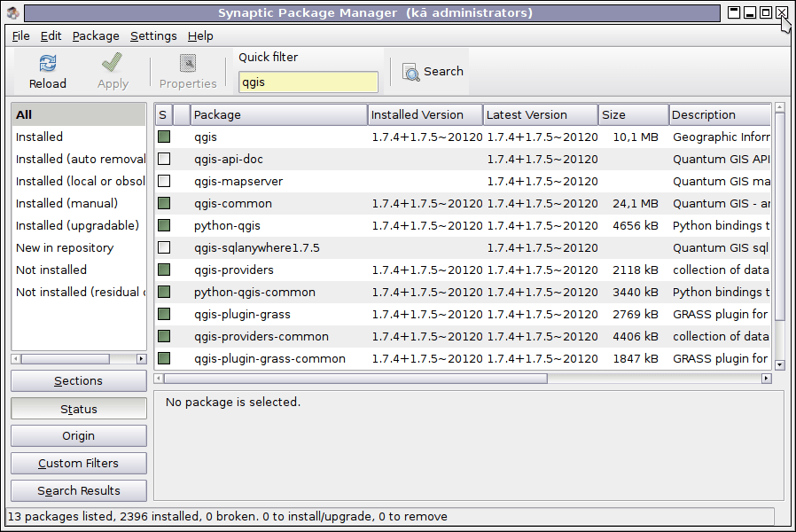Open the Edit menu

(x=51, y=36)
